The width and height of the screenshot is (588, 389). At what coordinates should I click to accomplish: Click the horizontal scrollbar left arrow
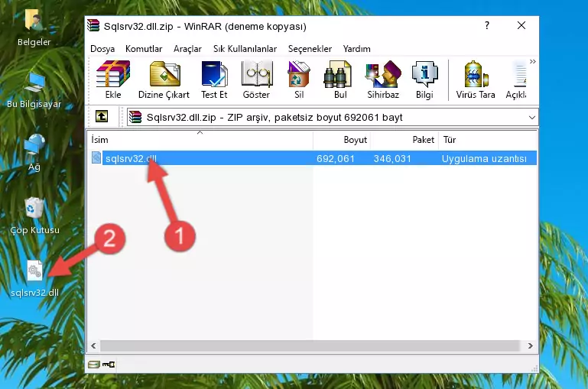pyautogui.click(x=94, y=345)
